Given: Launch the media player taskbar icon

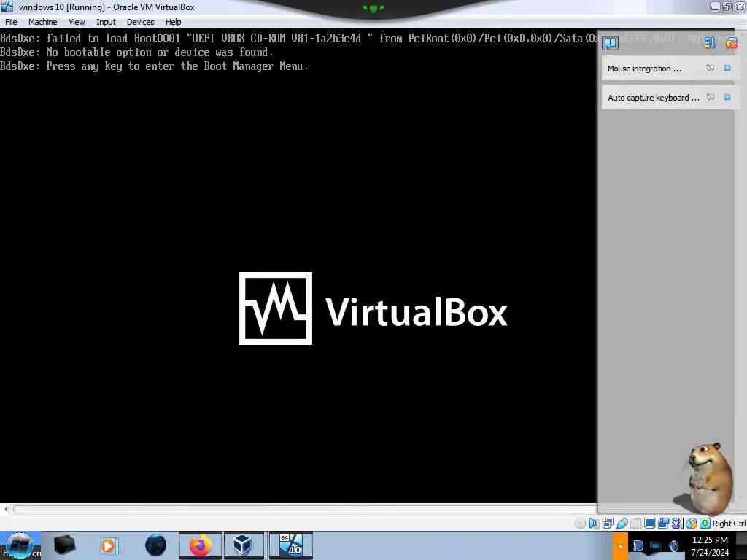Looking at the screenshot, I should (108, 545).
